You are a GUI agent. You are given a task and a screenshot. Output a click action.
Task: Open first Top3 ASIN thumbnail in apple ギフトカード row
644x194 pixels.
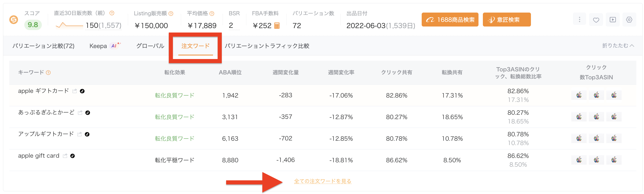pos(579,95)
